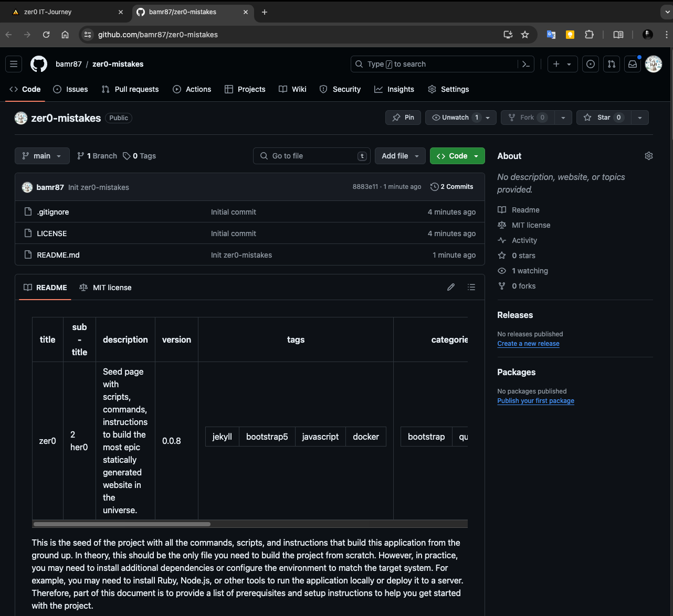
Task: Open repository About settings via gear icon
Action: [x=648, y=156]
